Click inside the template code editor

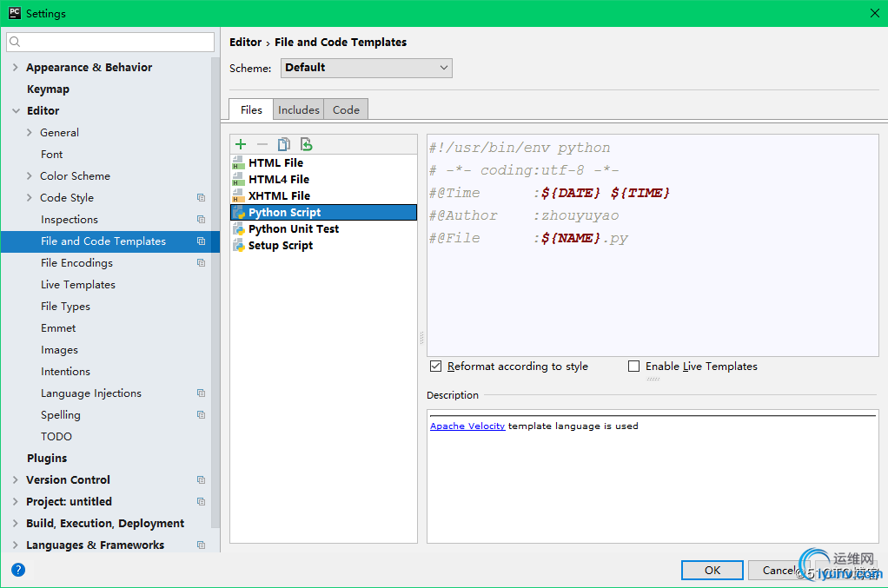(x=653, y=245)
